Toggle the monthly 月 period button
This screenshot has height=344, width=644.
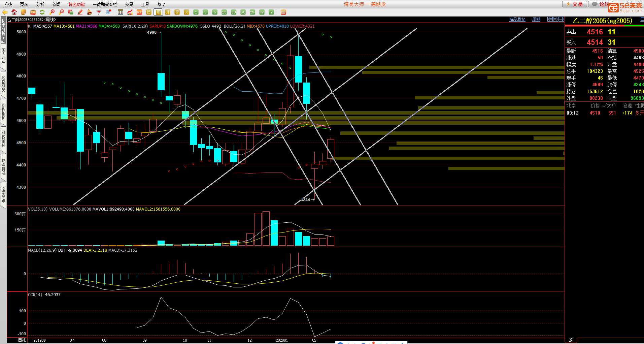click(168, 12)
